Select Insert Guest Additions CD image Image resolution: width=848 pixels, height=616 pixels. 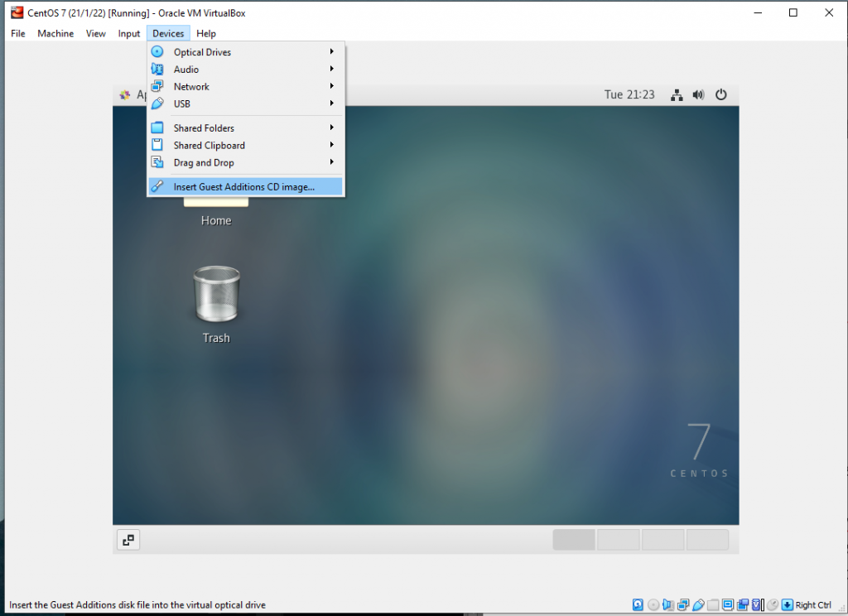[245, 186]
